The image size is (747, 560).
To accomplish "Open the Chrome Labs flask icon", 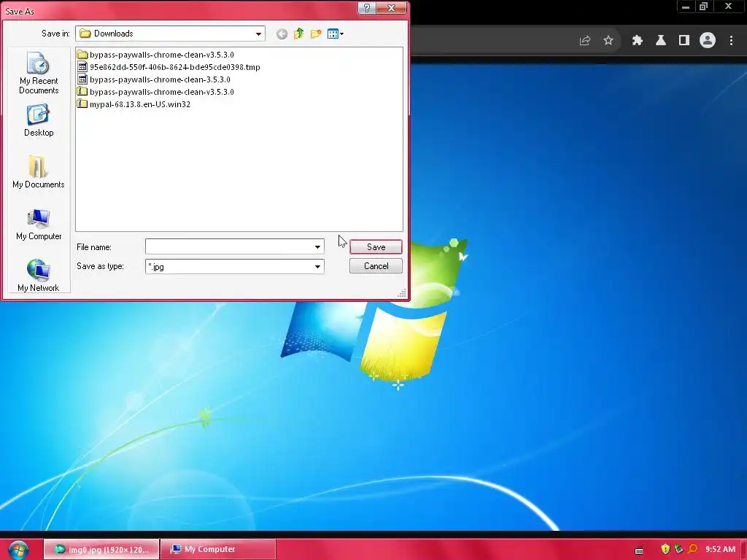I will [661, 41].
